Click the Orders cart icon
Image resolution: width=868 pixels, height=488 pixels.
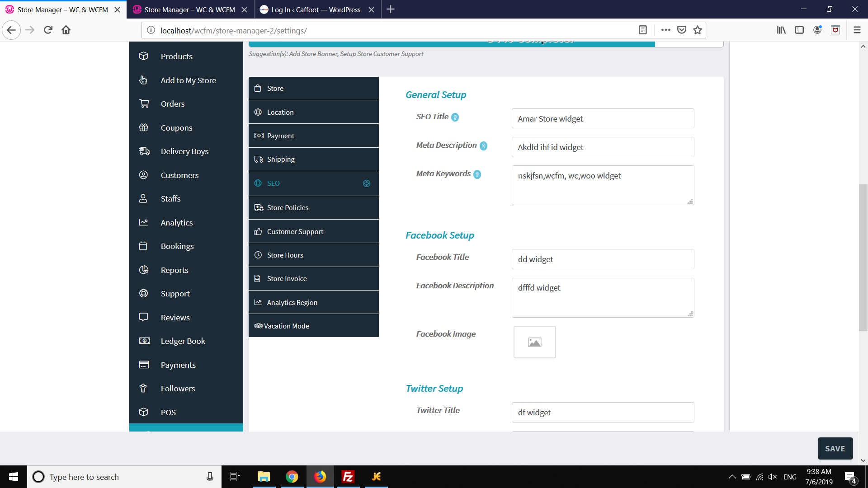click(144, 103)
